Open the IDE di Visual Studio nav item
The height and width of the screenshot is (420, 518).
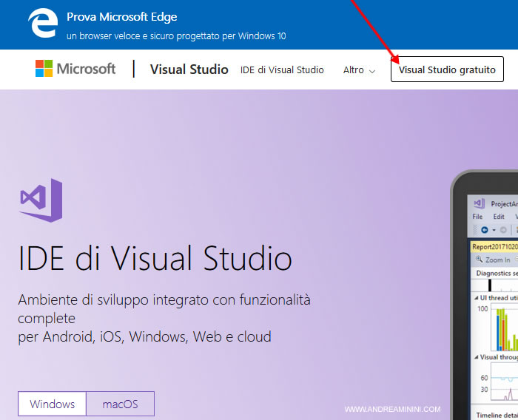point(282,70)
